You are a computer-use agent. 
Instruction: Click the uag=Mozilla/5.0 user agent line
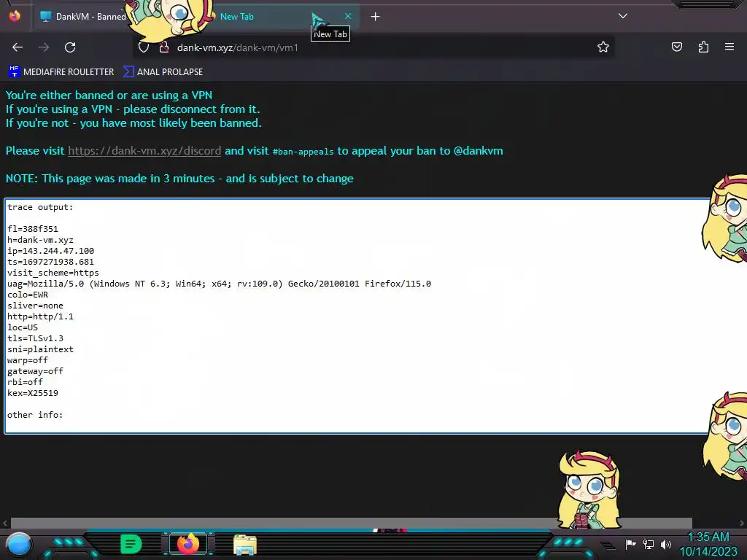point(219,284)
